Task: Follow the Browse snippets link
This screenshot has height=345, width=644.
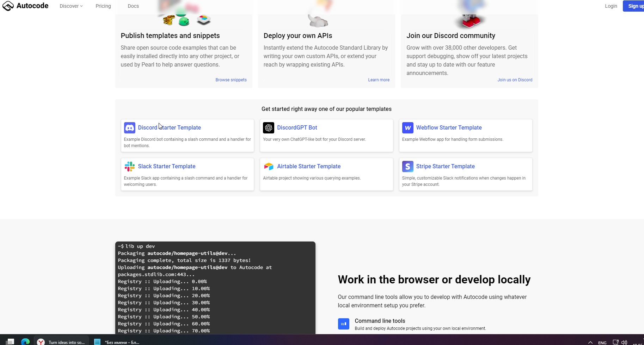Action: coord(231,80)
